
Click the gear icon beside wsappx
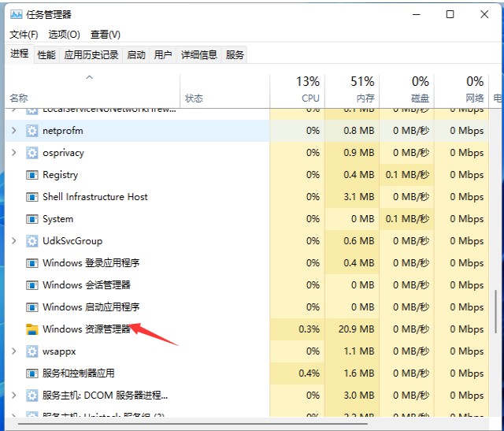click(32, 351)
